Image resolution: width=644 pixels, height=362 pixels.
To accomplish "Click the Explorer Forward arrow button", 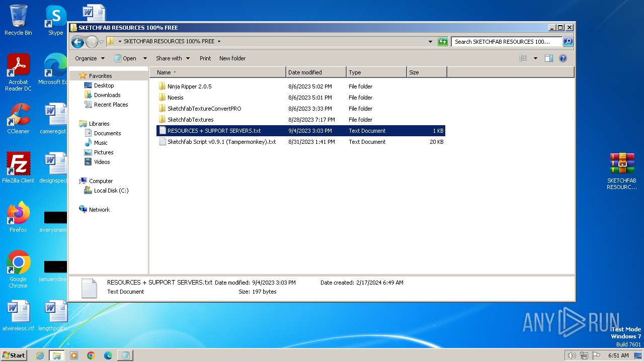I will [x=91, y=42].
